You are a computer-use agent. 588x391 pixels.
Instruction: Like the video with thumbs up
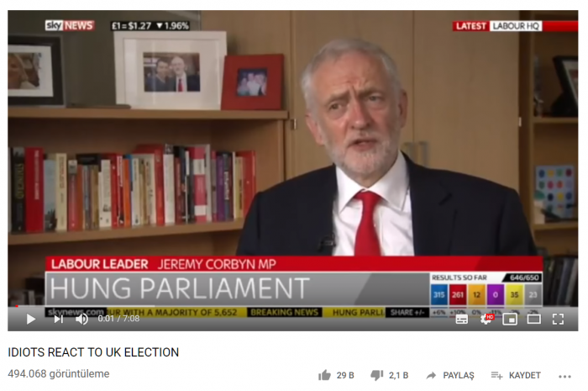click(325, 375)
